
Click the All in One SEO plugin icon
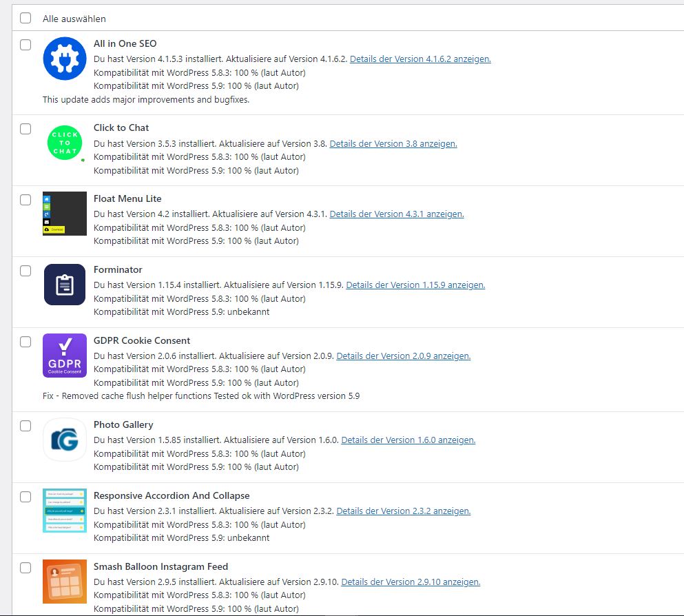64,59
